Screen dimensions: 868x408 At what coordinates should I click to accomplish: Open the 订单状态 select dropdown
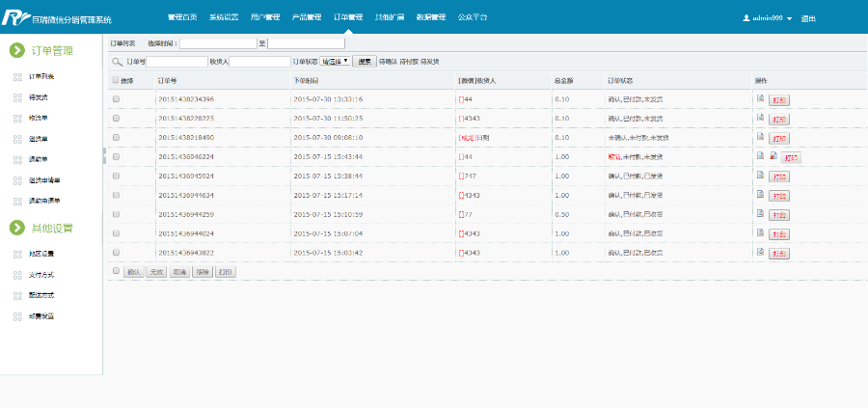(x=335, y=62)
